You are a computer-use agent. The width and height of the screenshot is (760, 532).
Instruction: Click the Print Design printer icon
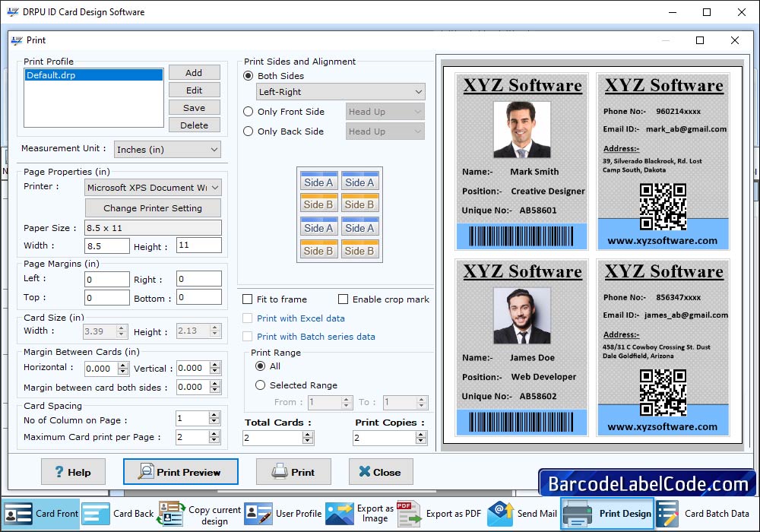point(577,514)
